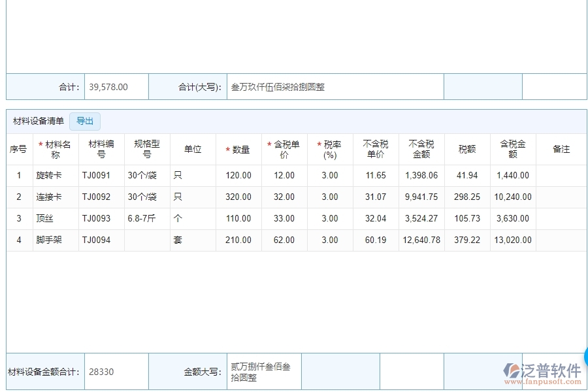Click the 序号 column header
Image resolution: width=588 pixels, height=392 pixels.
[x=18, y=148]
